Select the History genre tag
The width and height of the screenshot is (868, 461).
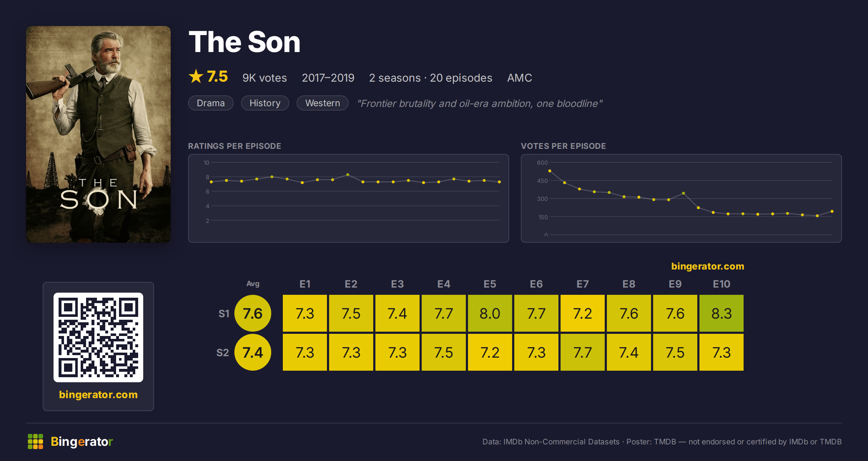[265, 103]
